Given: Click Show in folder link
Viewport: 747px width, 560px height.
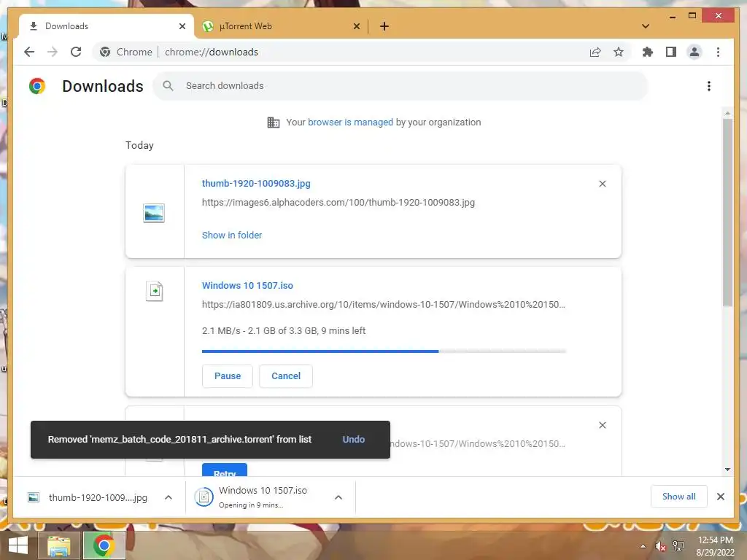Looking at the screenshot, I should (231, 236).
